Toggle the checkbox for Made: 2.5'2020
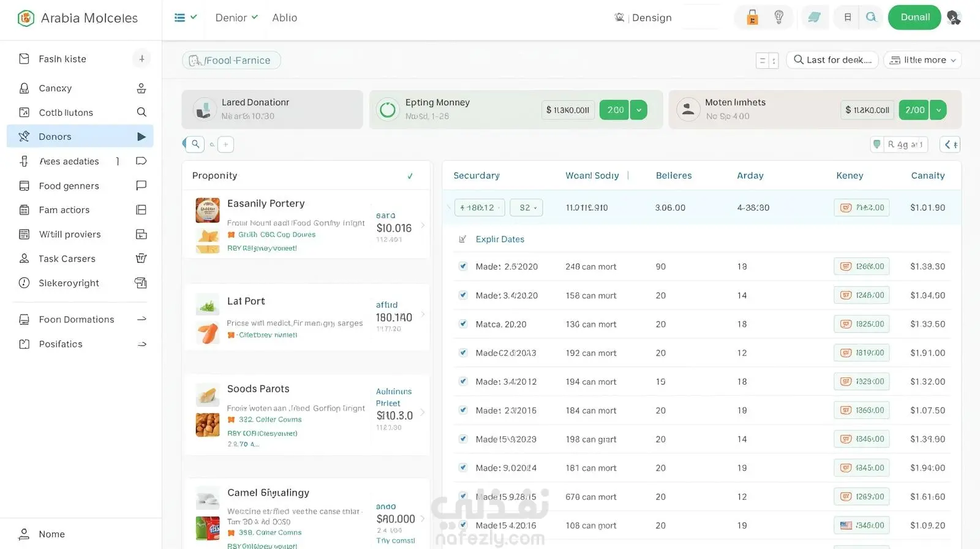 coord(463,267)
